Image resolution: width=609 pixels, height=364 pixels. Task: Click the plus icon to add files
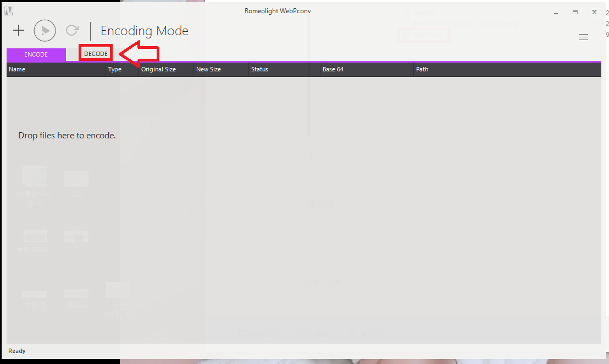[x=19, y=30]
